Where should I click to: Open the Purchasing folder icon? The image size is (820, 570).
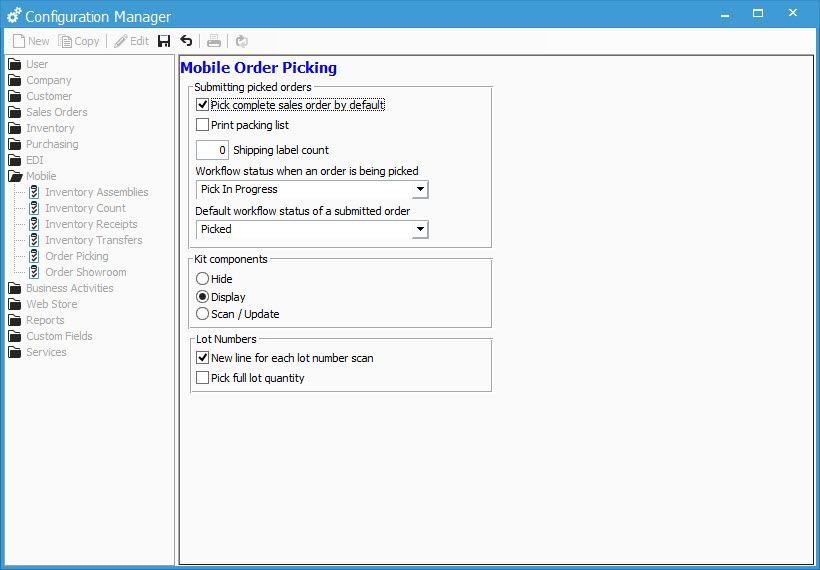tap(15, 144)
